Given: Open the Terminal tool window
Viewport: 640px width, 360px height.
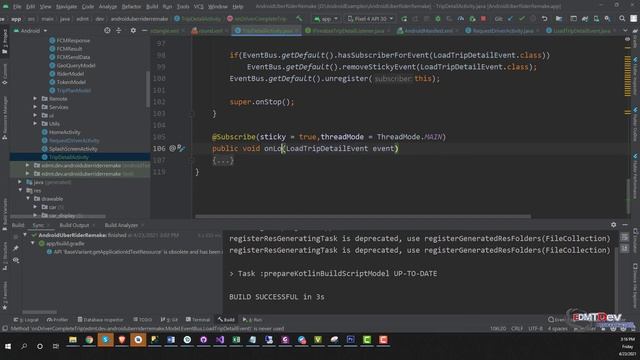Looking at the screenshot, I should tap(198, 320).
